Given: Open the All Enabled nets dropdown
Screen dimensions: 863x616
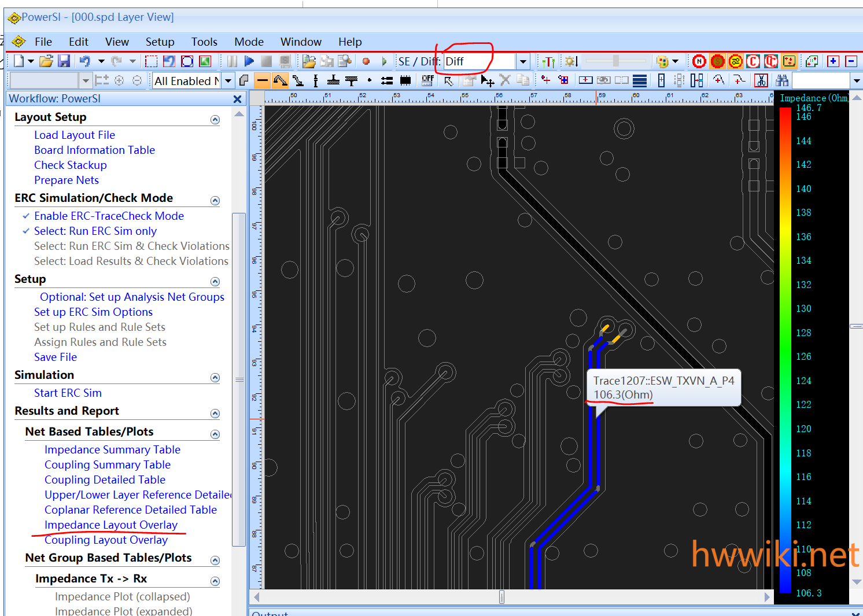Looking at the screenshot, I should tap(228, 81).
